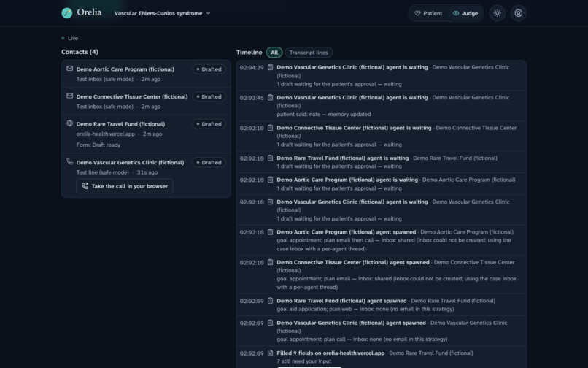Select the All timeline filter

(274, 53)
